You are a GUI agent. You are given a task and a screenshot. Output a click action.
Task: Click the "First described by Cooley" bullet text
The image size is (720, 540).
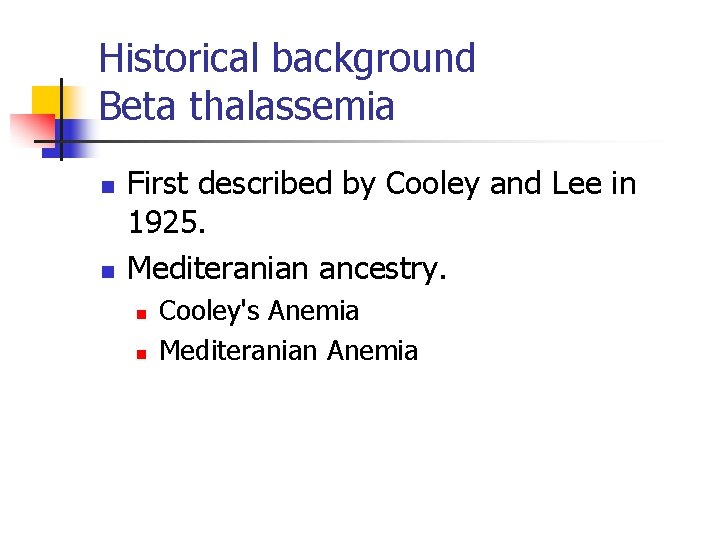[x=382, y=184]
